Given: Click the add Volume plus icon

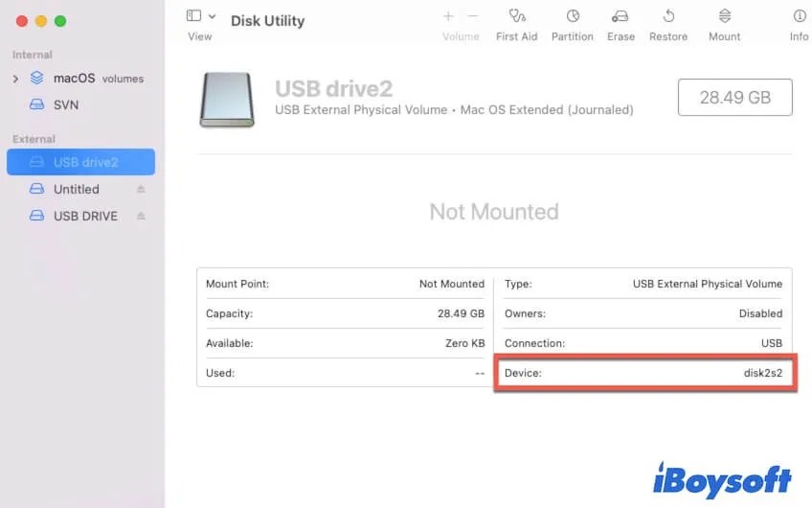Looking at the screenshot, I should [x=448, y=16].
